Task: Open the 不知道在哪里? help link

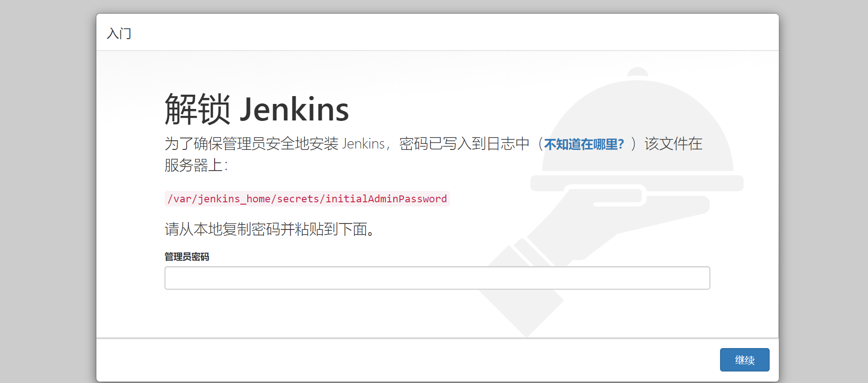Action: [x=584, y=144]
